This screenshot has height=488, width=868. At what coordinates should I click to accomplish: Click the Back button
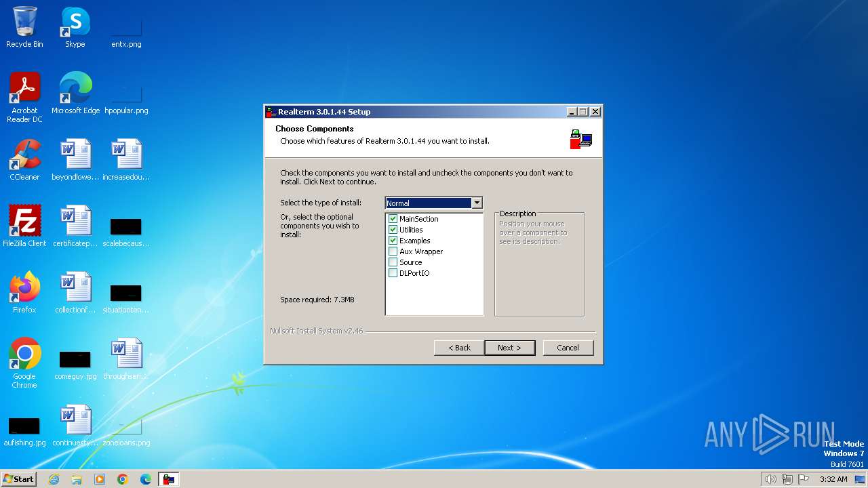coord(459,348)
